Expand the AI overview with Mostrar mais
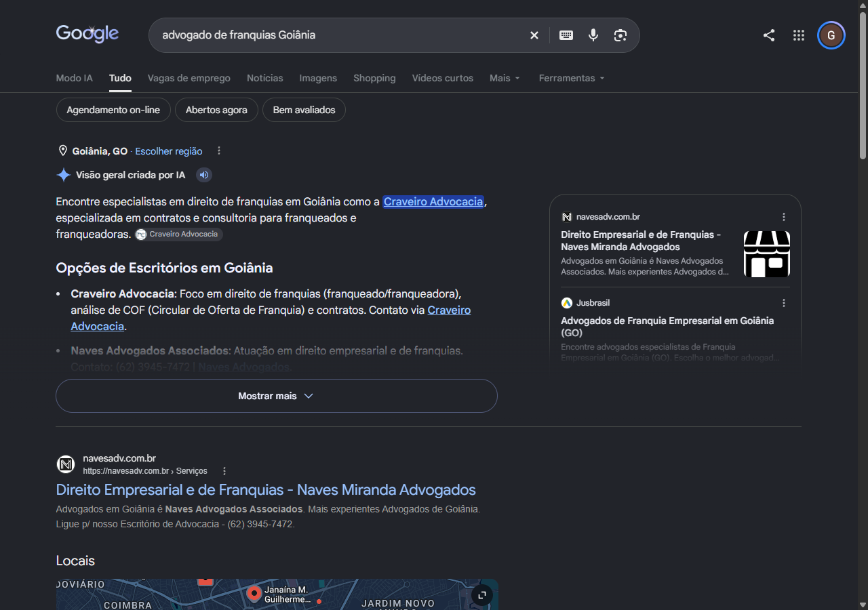Viewport: 868px width, 610px height. pyautogui.click(x=277, y=396)
